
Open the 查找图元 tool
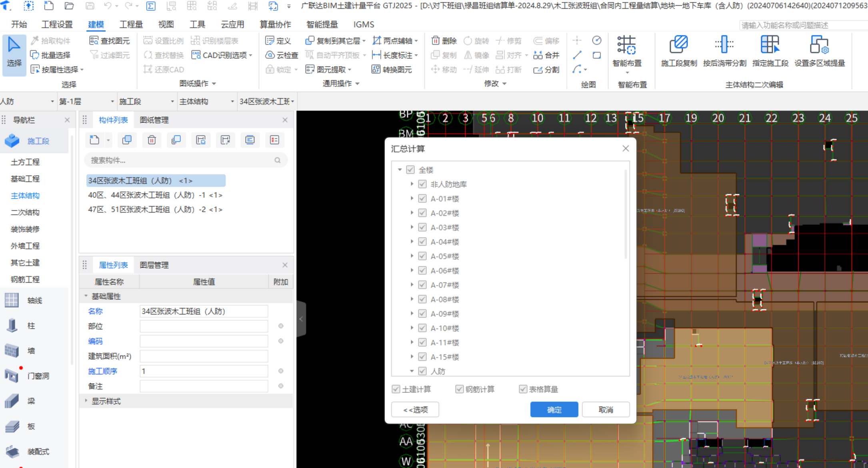point(110,41)
